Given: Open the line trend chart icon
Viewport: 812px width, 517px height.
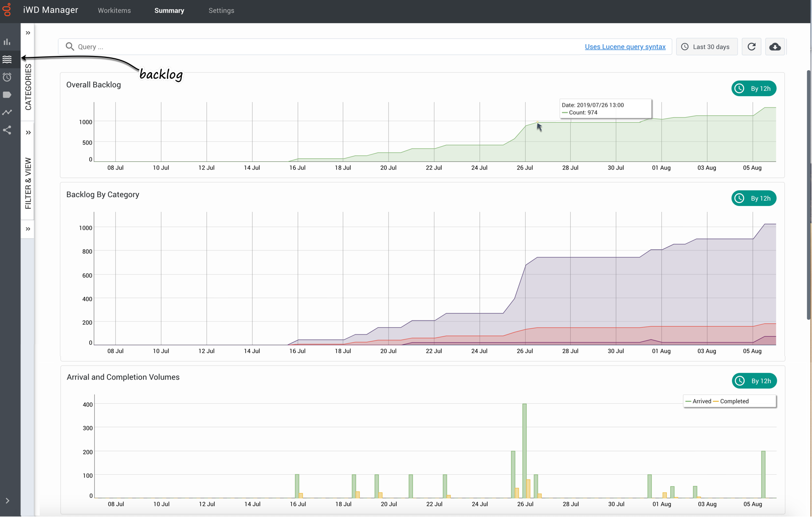Looking at the screenshot, I should pos(7,112).
